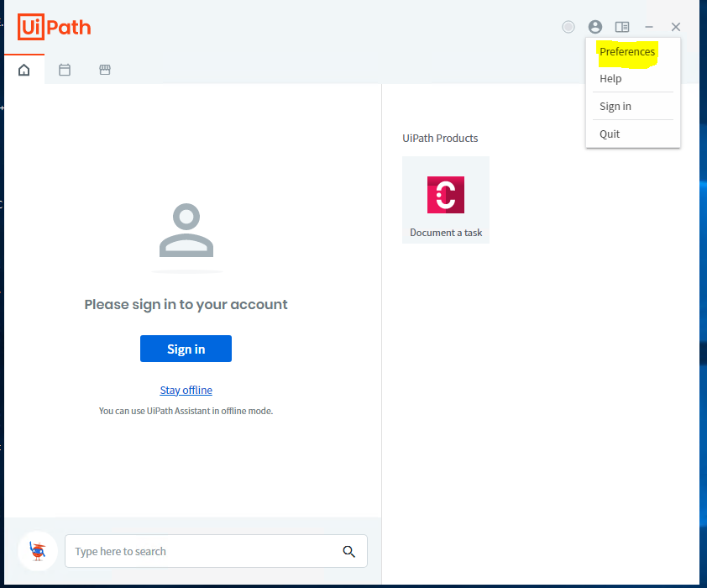Click the red Task Capture icon

click(x=446, y=195)
